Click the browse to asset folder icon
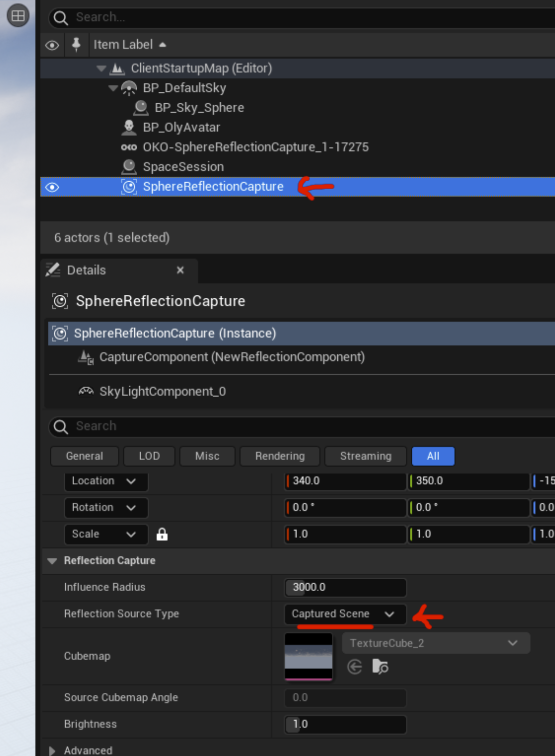 [x=380, y=667]
